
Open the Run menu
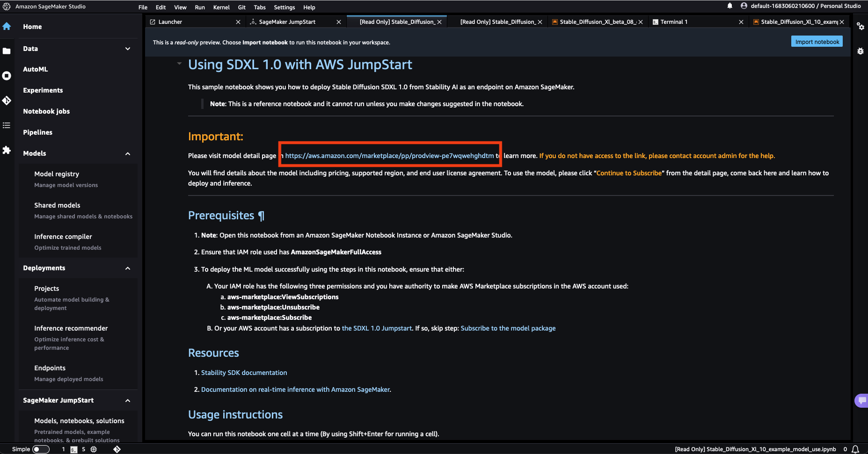pyautogui.click(x=200, y=7)
